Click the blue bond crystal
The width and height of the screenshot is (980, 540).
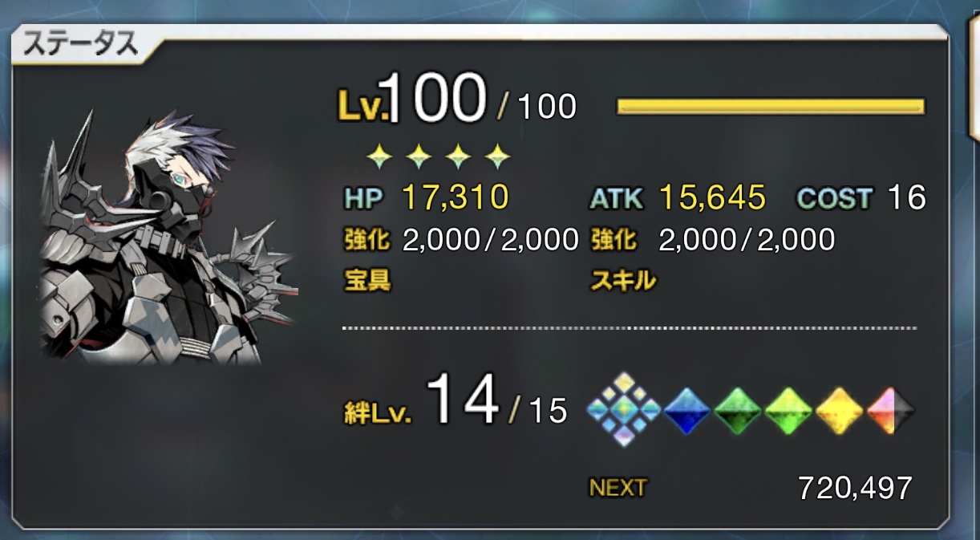tap(688, 410)
